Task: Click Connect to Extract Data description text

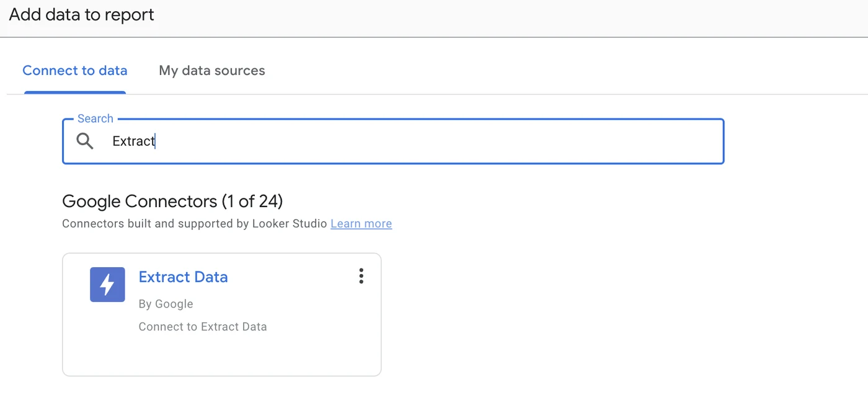Action: (203, 326)
